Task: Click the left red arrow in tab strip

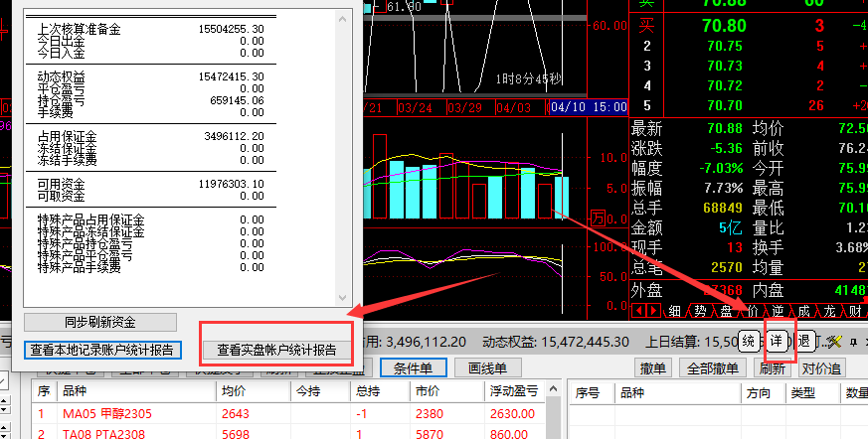Action: (x=637, y=311)
